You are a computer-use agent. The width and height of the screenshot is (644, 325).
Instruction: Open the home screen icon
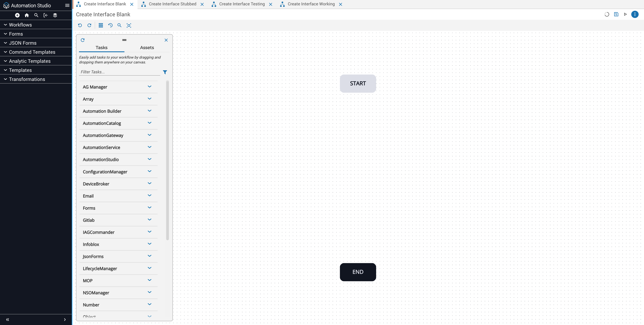[x=26, y=15]
